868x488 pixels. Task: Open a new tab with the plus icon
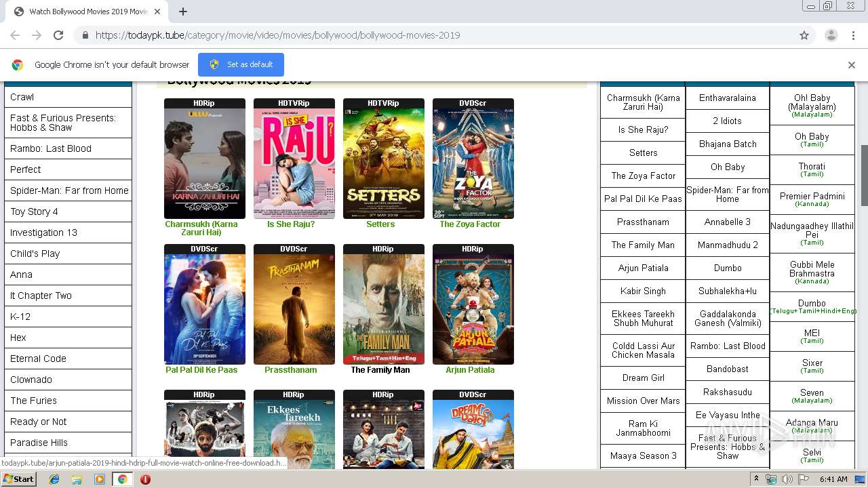pos(183,12)
